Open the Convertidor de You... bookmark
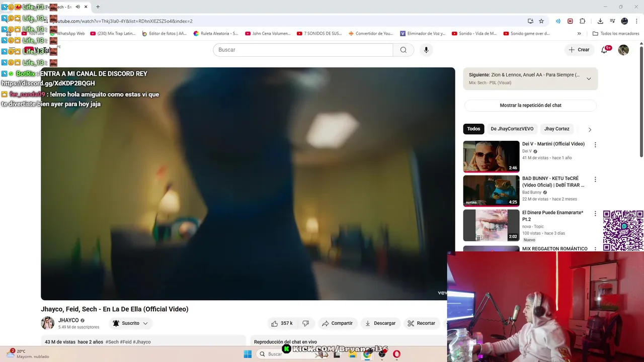 click(371, 34)
